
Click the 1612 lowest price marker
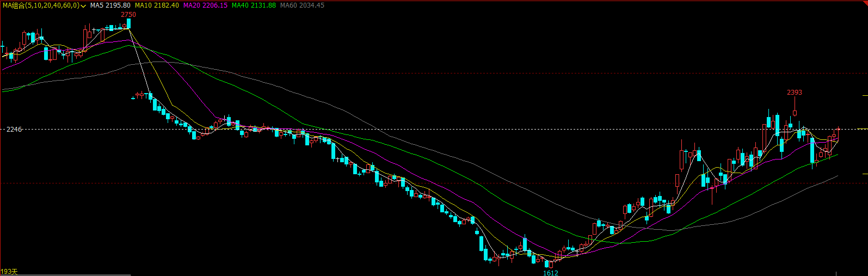[551, 273]
